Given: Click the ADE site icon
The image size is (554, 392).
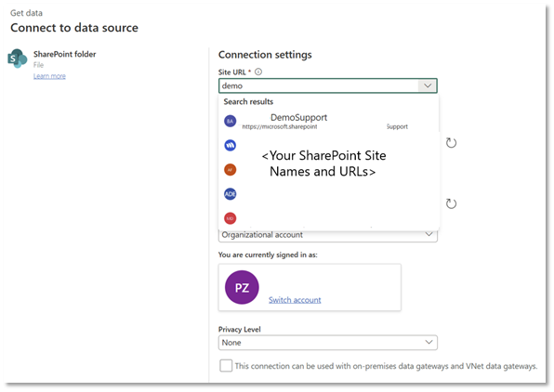Looking at the screenshot, I should [230, 194].
